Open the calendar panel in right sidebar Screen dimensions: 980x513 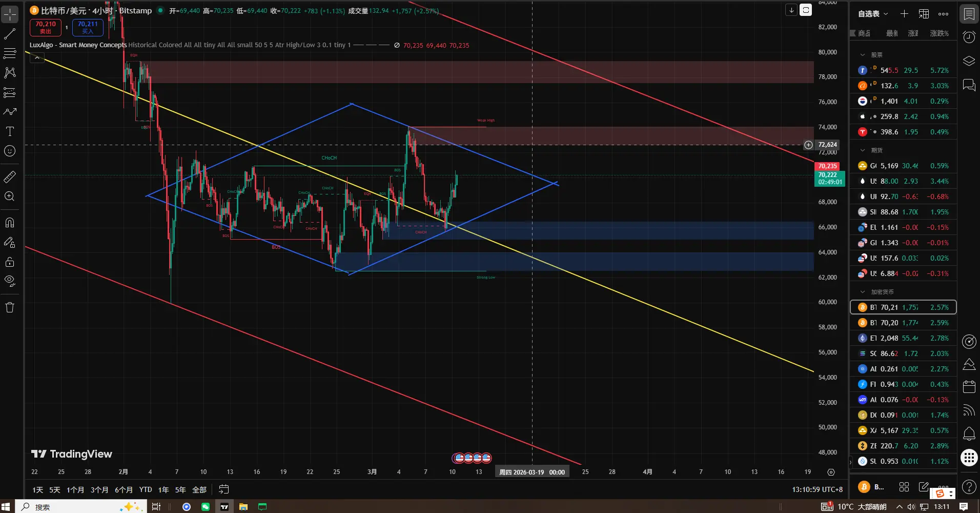point(969,387)
